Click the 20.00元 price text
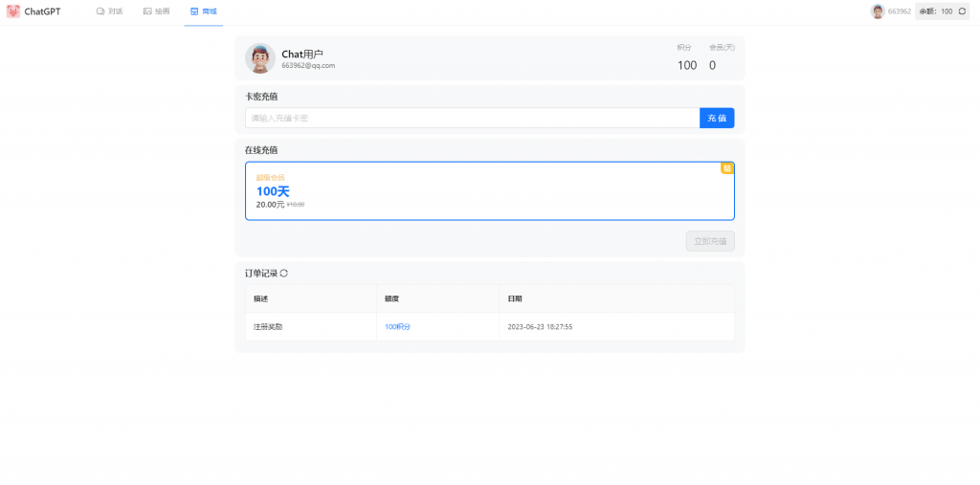 coord(270,205)
